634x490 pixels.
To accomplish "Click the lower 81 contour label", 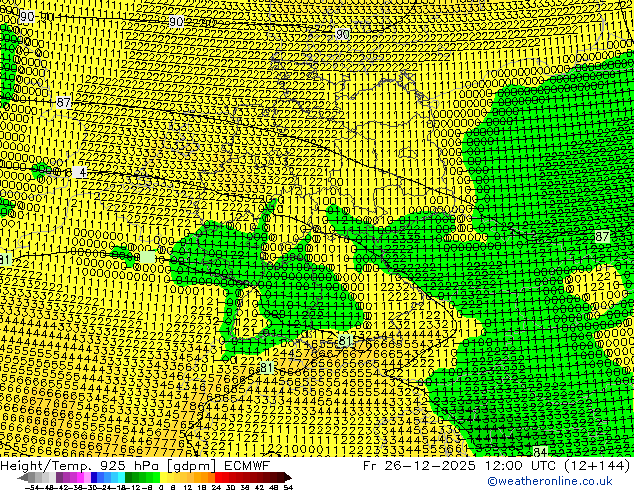I will (x=266, y=368).
